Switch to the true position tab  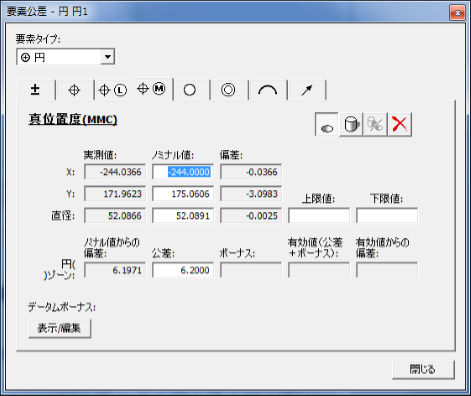(x=74, y=90)
